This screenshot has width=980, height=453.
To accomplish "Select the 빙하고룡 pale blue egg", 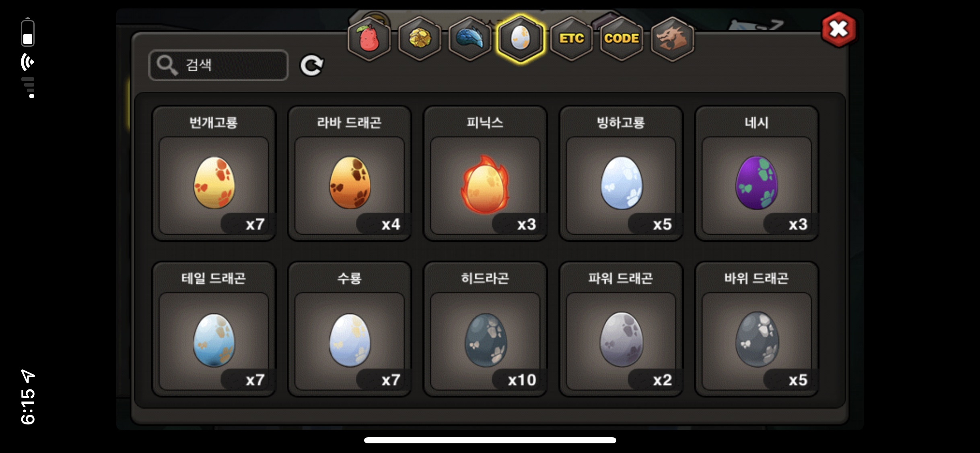I will pos(621,174).
